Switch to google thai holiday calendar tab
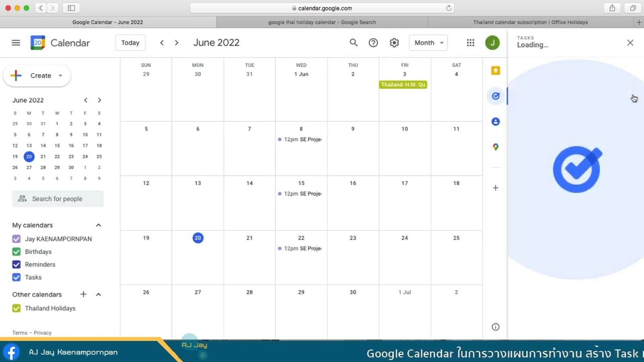 [322, 23]
